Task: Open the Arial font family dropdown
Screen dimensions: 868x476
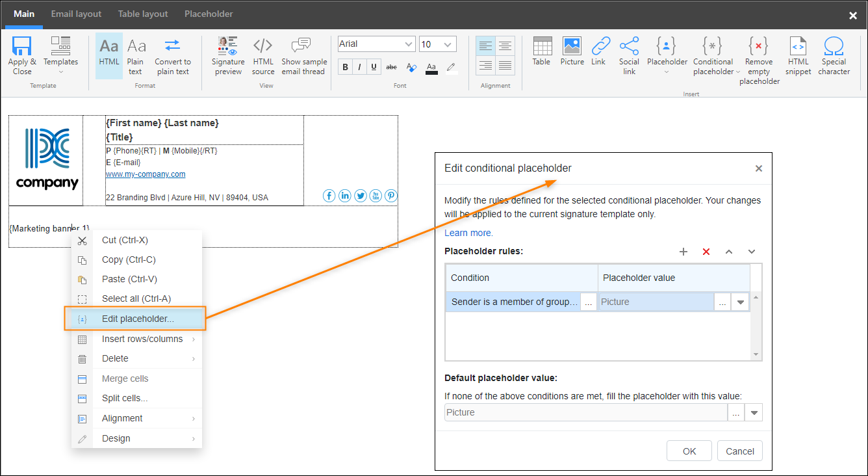Action: point(408,44)
